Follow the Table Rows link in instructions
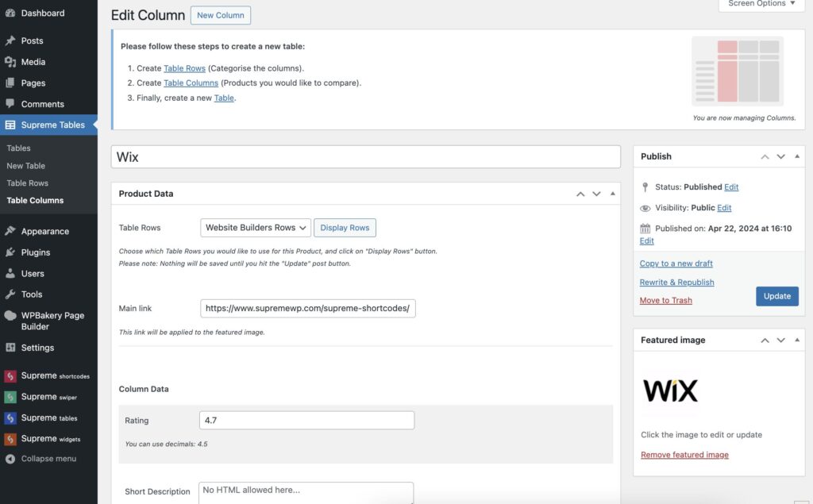This screenshot has height=504, width=813. (x=184, y=68)
